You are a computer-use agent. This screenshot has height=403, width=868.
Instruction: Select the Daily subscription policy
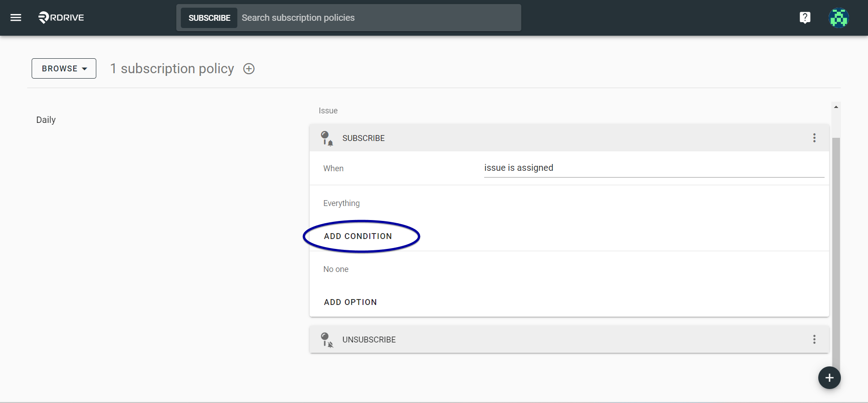(x=46, y=120)
